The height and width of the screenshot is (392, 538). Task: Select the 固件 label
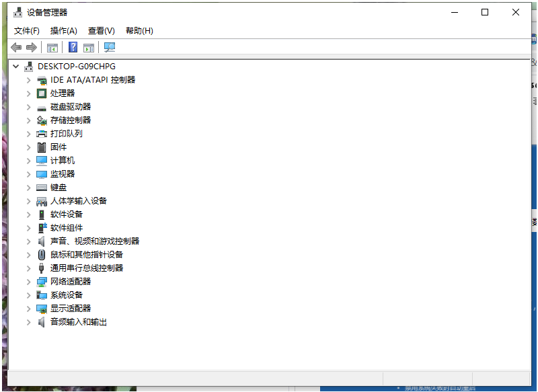59,147
